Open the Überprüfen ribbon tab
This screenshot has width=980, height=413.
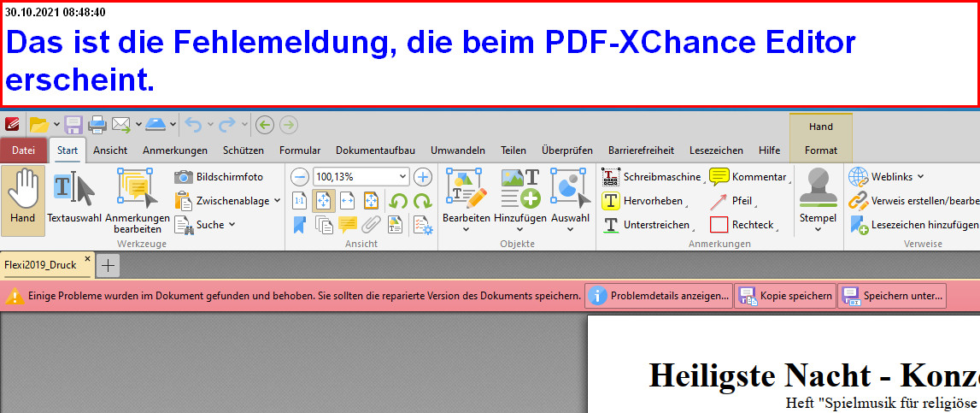[x=567, y=150]
